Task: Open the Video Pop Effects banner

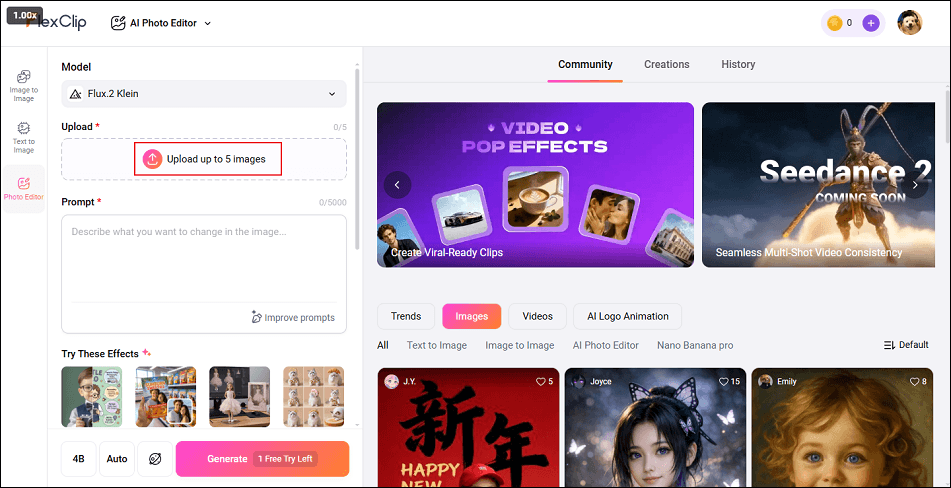Action: tap(536, 184)
